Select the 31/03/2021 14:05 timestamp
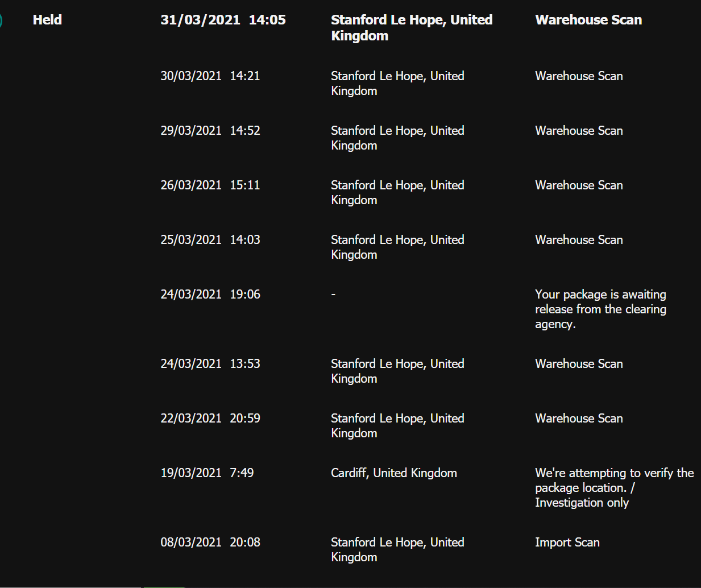 pos(223,20)
